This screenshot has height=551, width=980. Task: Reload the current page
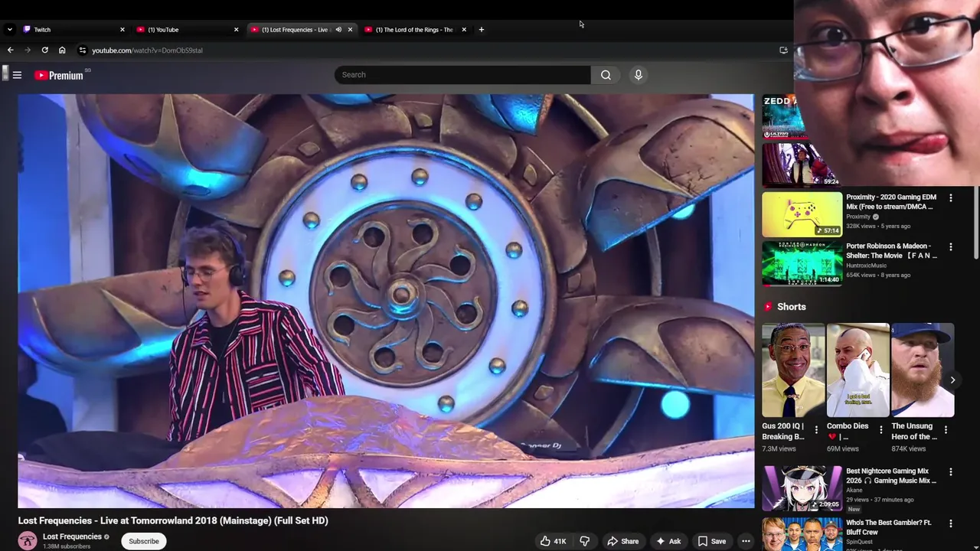44,51
